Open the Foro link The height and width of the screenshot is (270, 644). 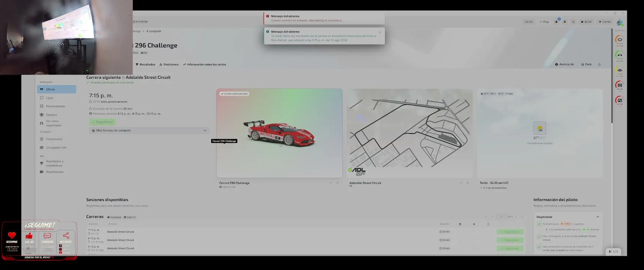click(x=586, y=64)
